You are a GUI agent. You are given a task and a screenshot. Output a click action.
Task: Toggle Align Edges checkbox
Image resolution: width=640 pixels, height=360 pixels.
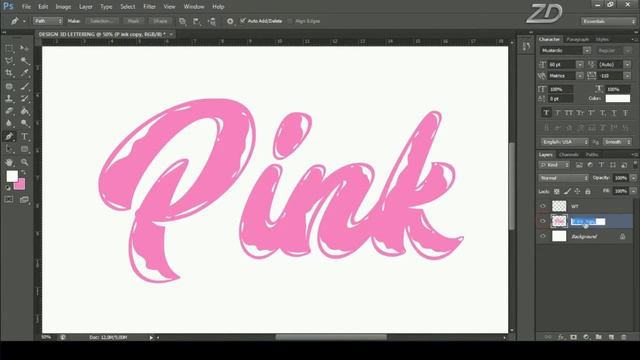pyautogui.click(x=290, y=21)
